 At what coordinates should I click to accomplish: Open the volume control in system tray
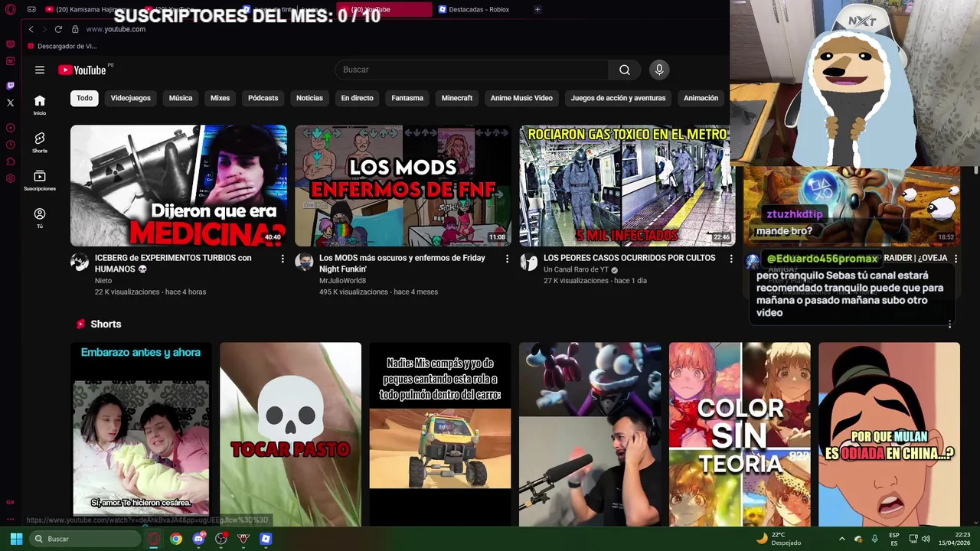click(x=926, y=539)
